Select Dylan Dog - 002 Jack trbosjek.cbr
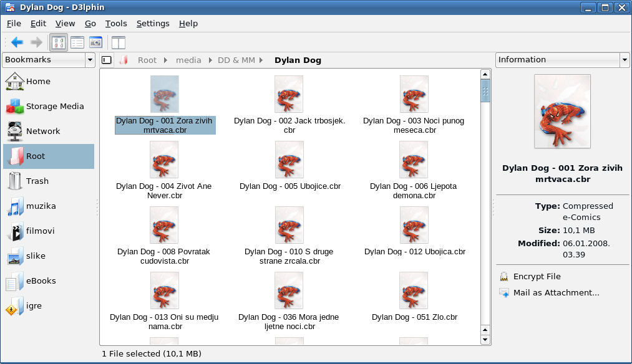Image resolution: width=632 pixels, height=364 pixels. click(289, 105)
